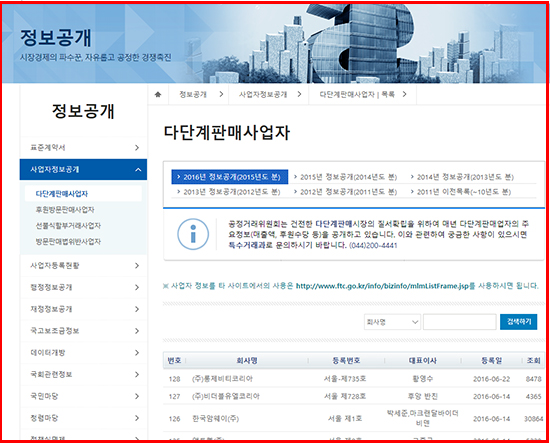This screenshot has width=550, height=443.
Task: Open (주)비더블유엘코리아 company entry
Action: point(226,396)
